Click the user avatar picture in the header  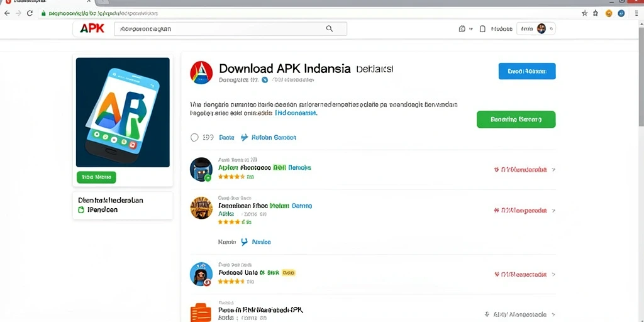(x=541, y=29)
